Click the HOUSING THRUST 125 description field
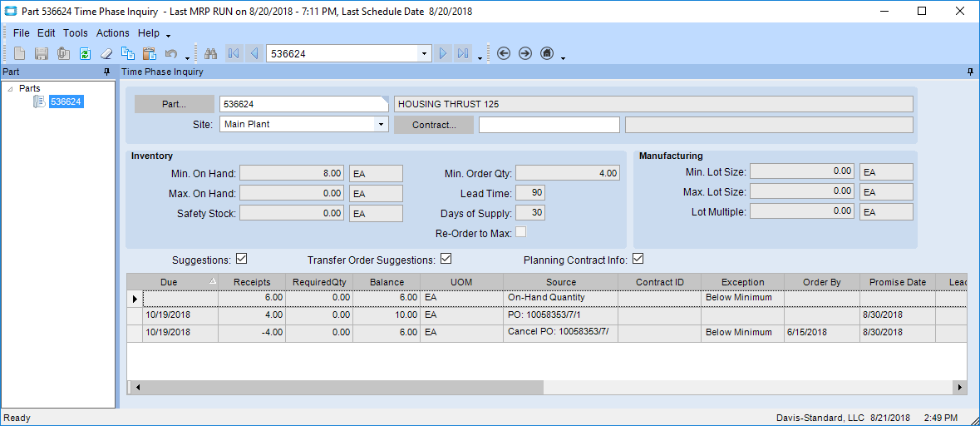Image resolution: width=980 pixels, height=426 pixels. (653, 104)
